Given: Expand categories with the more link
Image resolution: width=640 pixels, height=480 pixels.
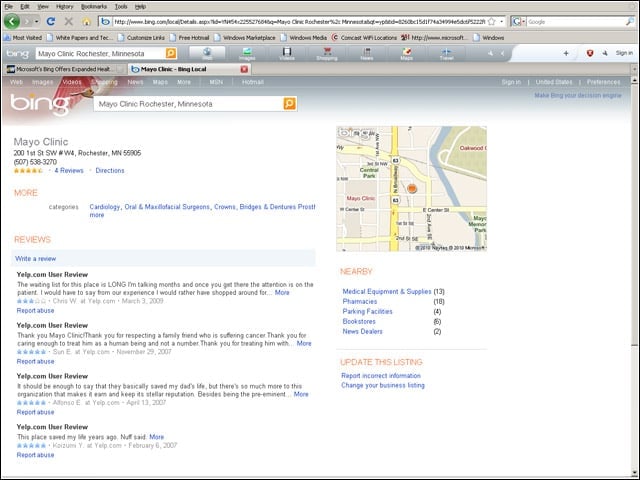Looking at the screenshot, I should pyautogui.click(x=97, y=215).
